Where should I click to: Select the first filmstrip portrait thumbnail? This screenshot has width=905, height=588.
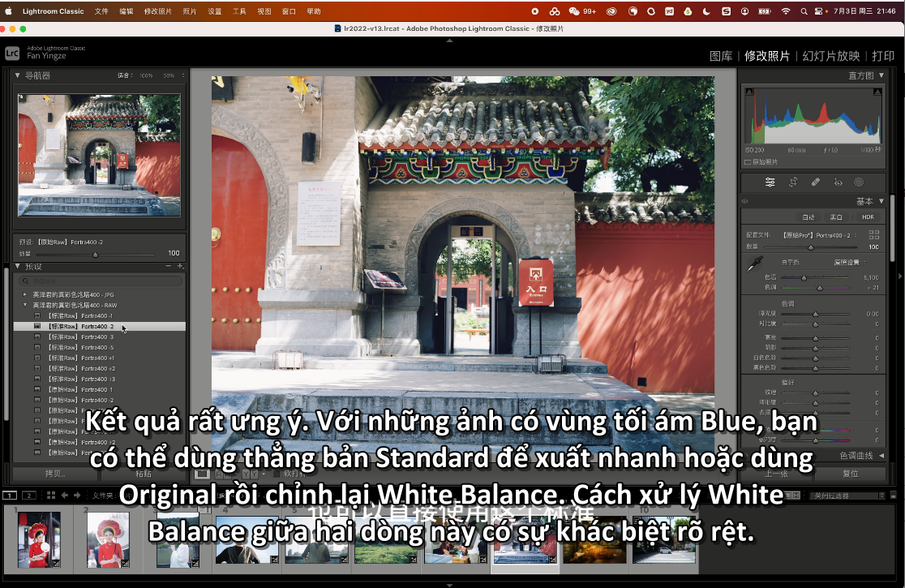coord(39,539)
